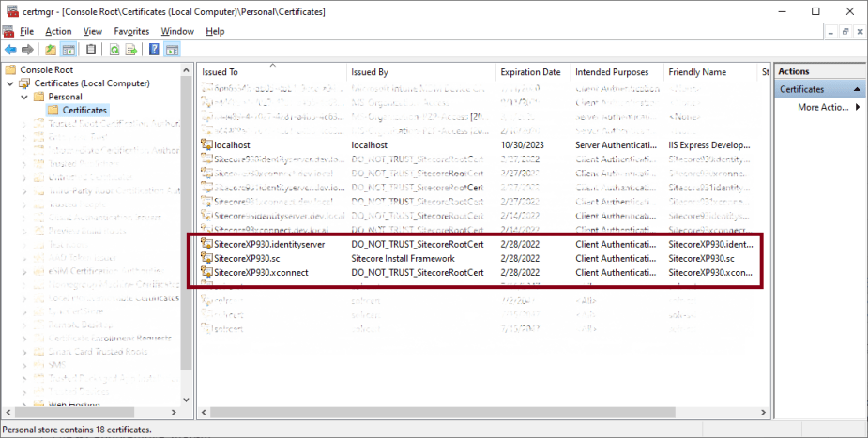Image resolution: width=868 pixels, height=438 pixels.
Task: Click the Console Root folder icon
Action: tap(10, 69)
